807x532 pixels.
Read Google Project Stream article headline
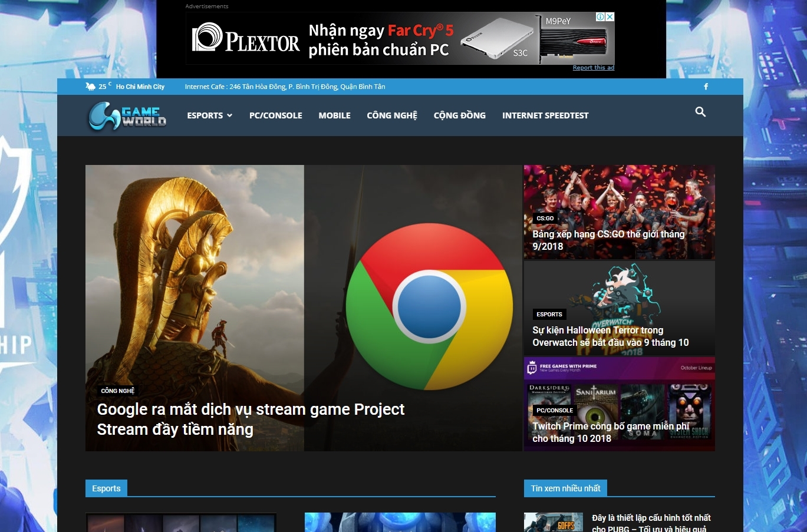tap(251, 419)
